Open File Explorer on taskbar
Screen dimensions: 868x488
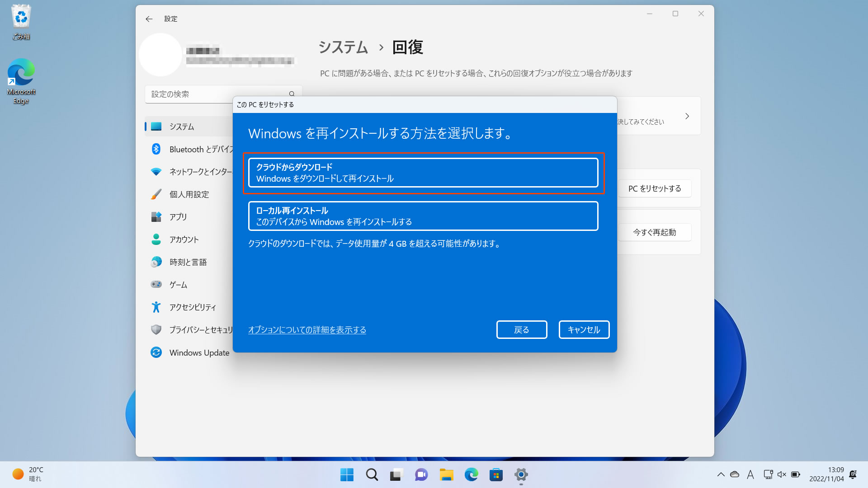pos(446,474)
